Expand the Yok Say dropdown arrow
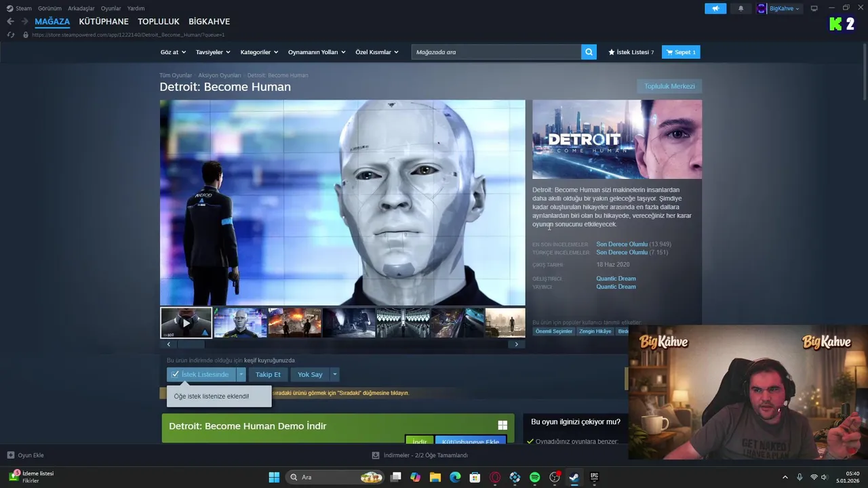Viewport: 868px width, 488px height. pos(334,374)
